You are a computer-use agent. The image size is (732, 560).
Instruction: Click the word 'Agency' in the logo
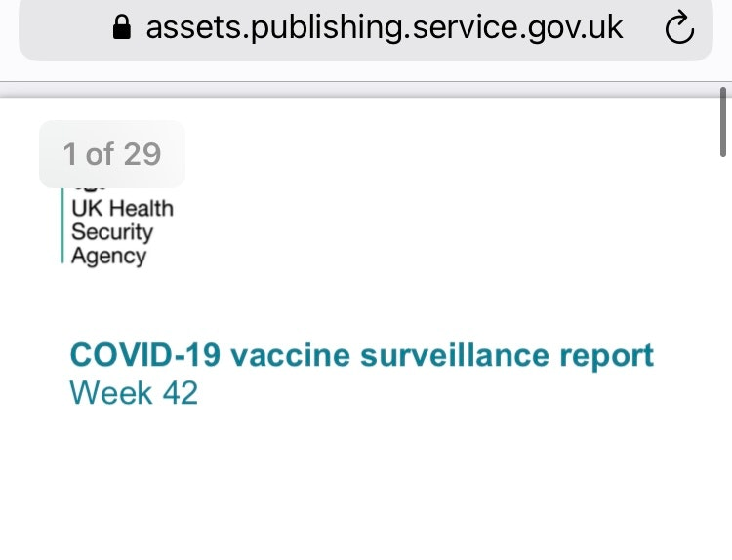pos(108,257)
